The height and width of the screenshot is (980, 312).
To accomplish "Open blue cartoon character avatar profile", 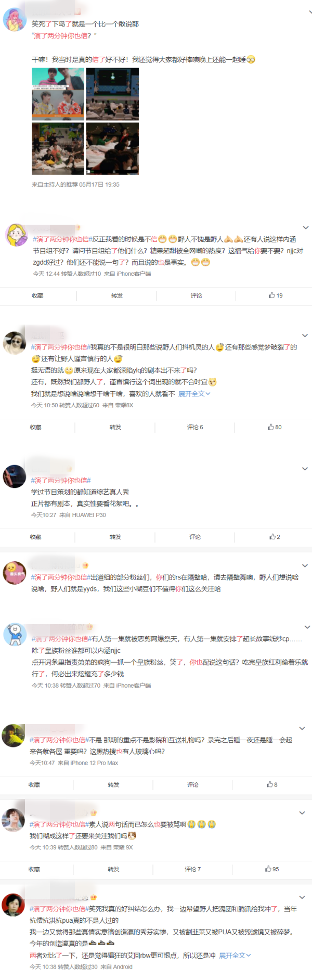I will point(15,634).
